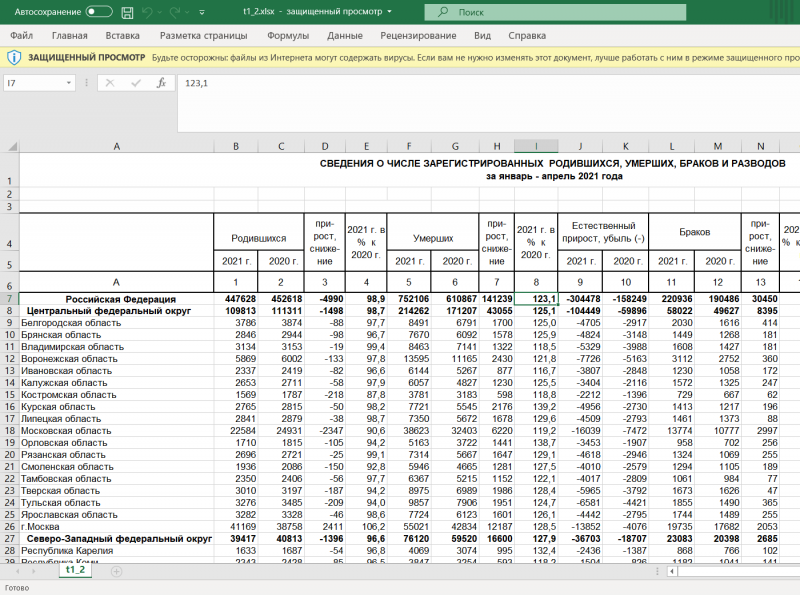The width and height of the screenshot is (800, 595).
Task: Select column N header
Action: tap(760, 146)
